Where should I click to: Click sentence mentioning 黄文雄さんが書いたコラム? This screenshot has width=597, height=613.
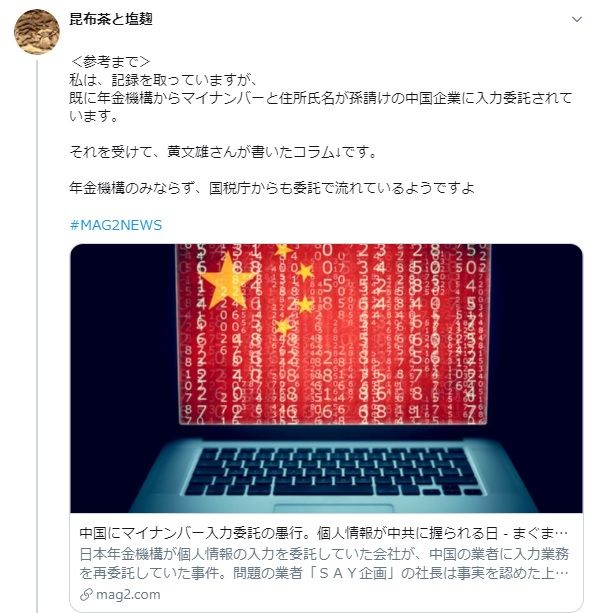pos(223,152)
